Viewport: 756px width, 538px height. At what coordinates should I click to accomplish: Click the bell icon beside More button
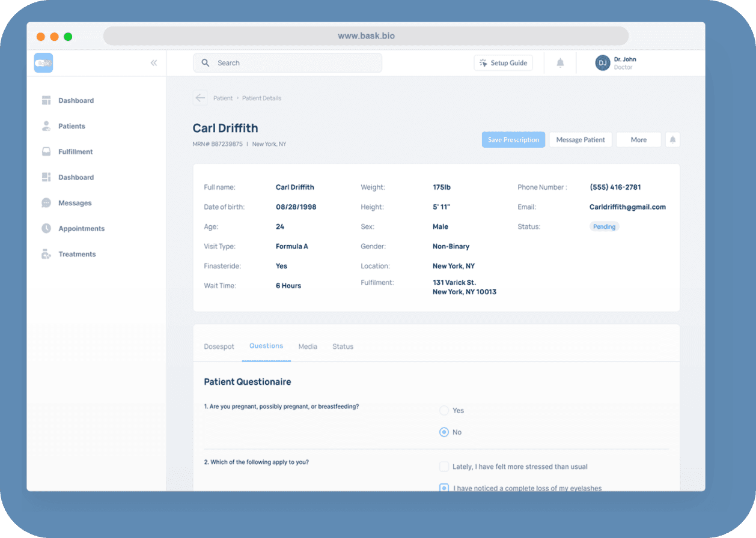coord(672,140)
